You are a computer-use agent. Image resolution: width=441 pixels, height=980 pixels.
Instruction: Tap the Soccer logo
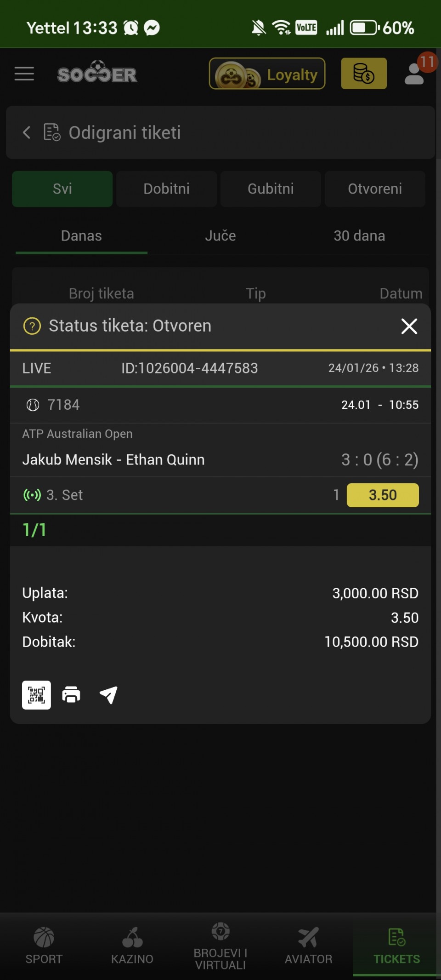click(97, 73)
